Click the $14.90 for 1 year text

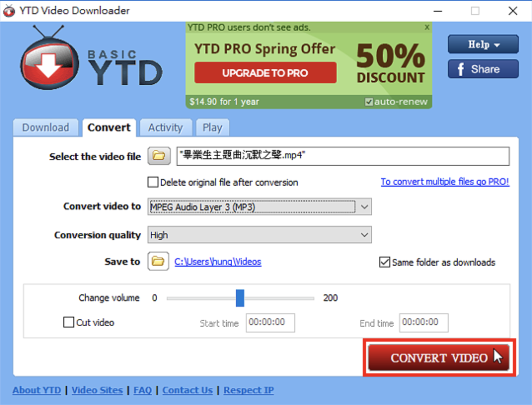pos(224,102)
